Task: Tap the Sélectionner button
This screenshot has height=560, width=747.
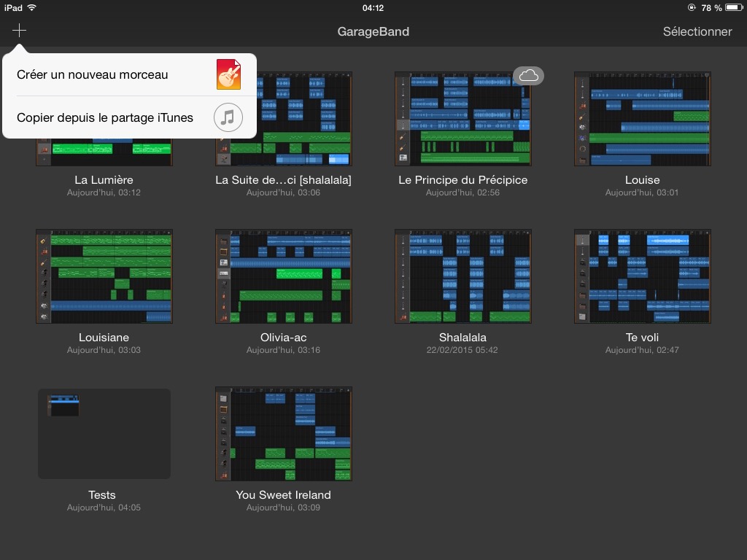Action: 697,31
